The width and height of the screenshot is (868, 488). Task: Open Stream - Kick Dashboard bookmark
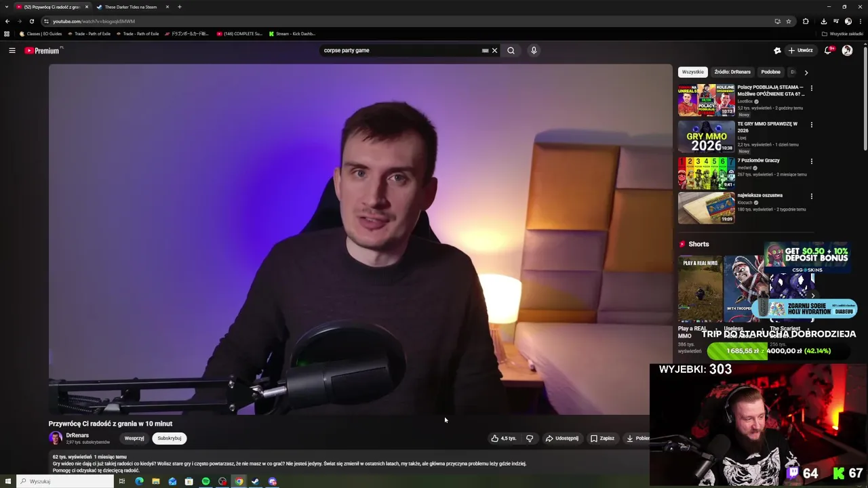292,34
